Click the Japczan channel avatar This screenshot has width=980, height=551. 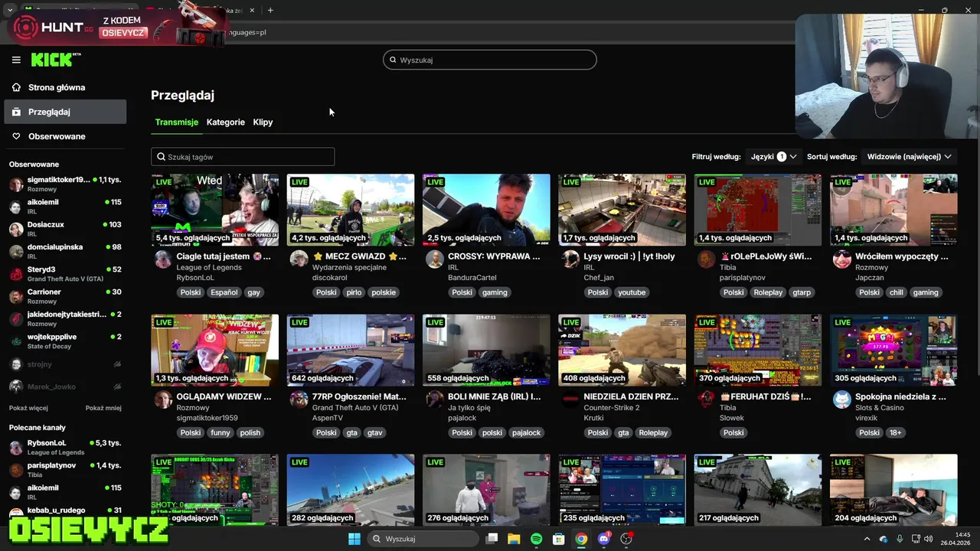[x=842, y=259]
